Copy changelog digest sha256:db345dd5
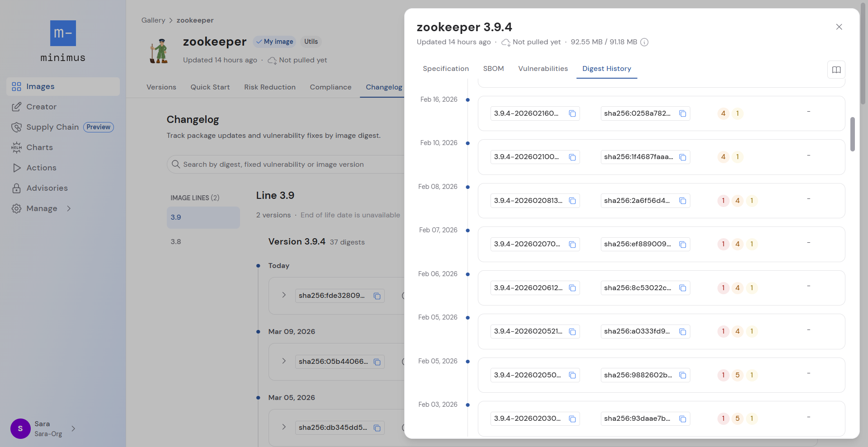Viewport: 868px width, 447px height. [377, 428]
